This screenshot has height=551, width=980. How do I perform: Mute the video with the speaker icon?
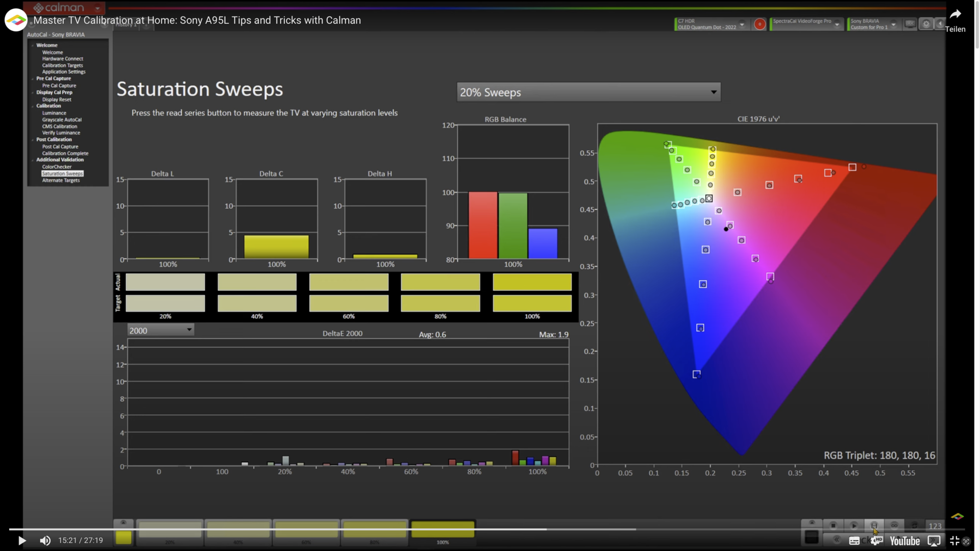45,540
